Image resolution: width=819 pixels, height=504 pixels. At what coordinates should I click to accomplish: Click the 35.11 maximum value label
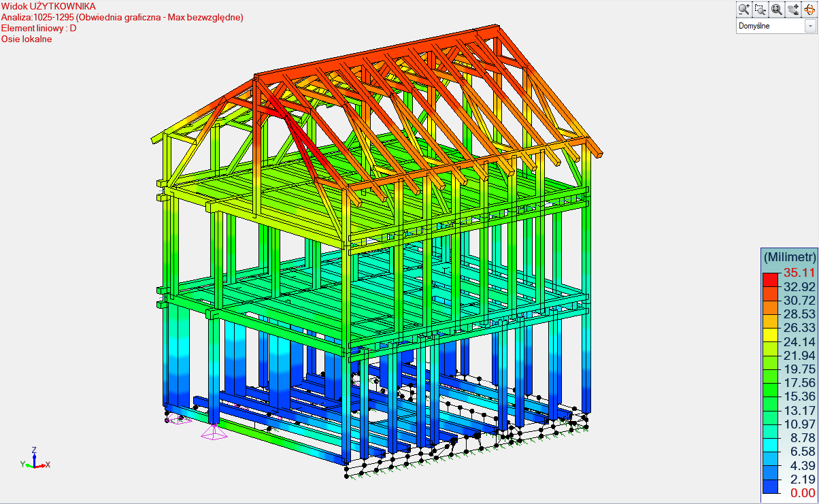(x=799, y=273)
